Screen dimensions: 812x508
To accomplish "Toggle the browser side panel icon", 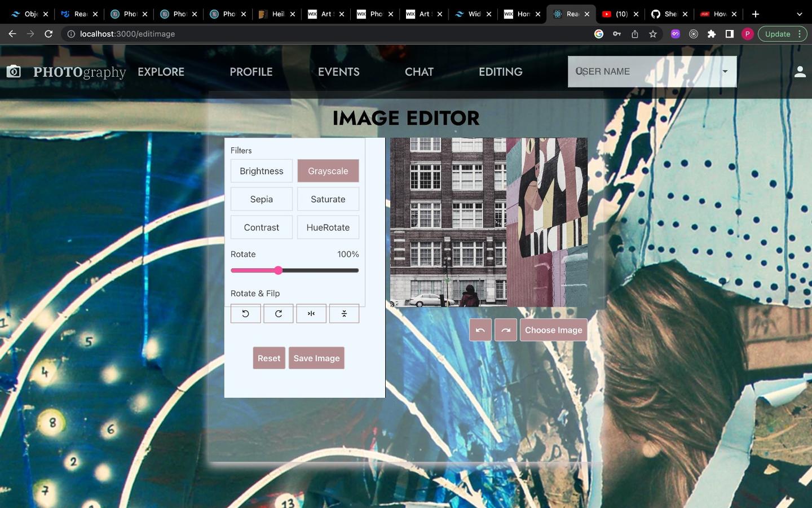I will coord(730,34).
